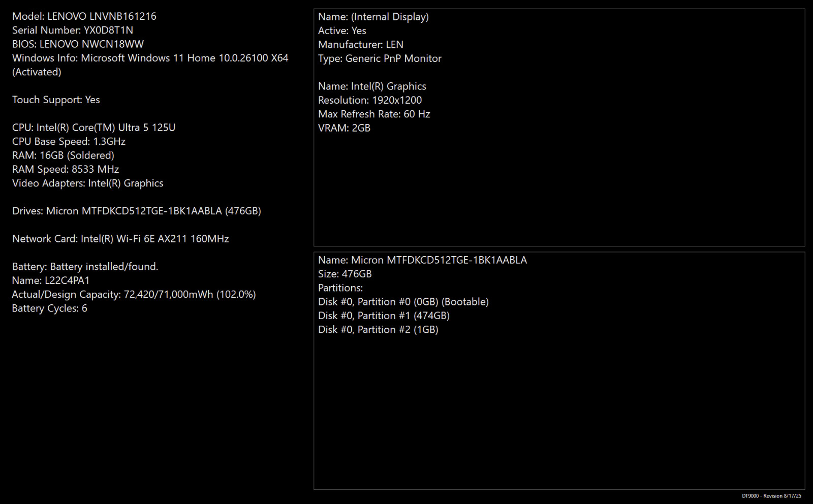Image resolution: width=813 pixels, height=504 pixels.
Task: Click Battery installed/found line
Action: (x=85, y=267)
